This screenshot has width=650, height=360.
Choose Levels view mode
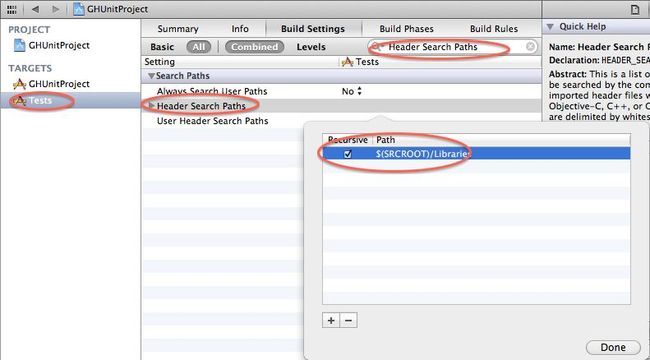[x=311, y=47]
